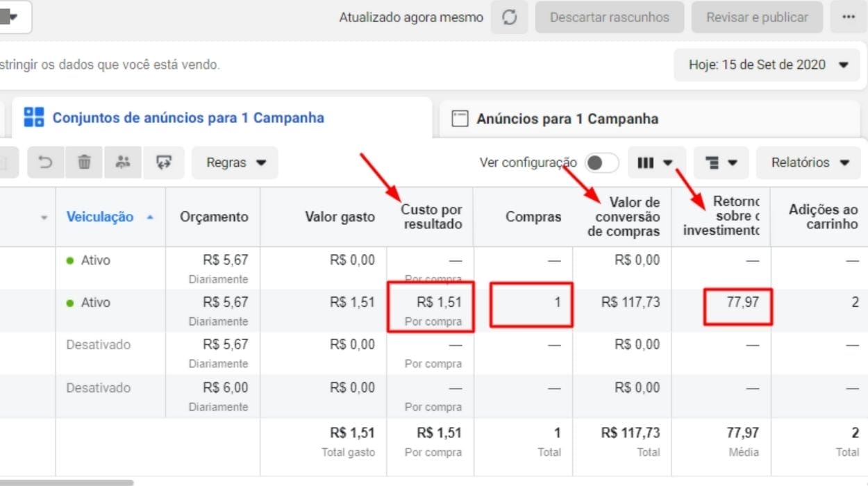Screen dimensions: 868x486
Task: Open the breakdown rows selector
Action: click(x=721, y=162)
